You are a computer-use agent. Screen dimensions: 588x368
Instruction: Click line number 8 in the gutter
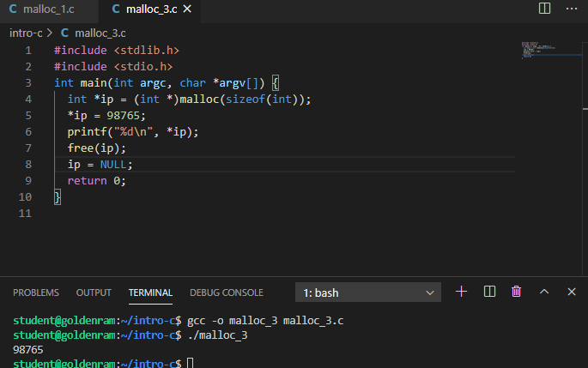(28, 165)
